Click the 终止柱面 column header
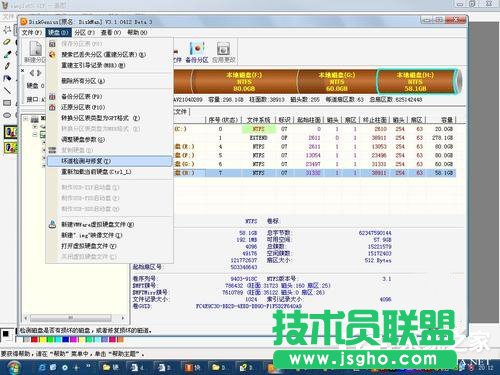500x375 pixels. tap(375, 120)
